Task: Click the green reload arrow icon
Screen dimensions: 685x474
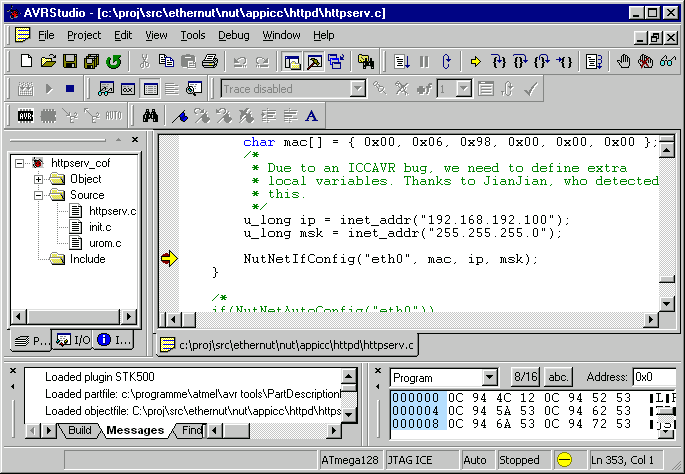Action: click(x=114, y=61)
